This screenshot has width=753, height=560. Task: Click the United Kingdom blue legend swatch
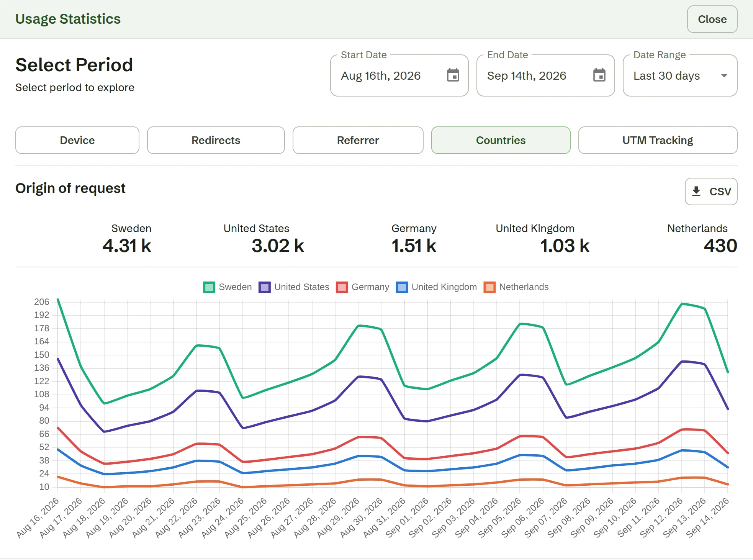pos(402,287)
